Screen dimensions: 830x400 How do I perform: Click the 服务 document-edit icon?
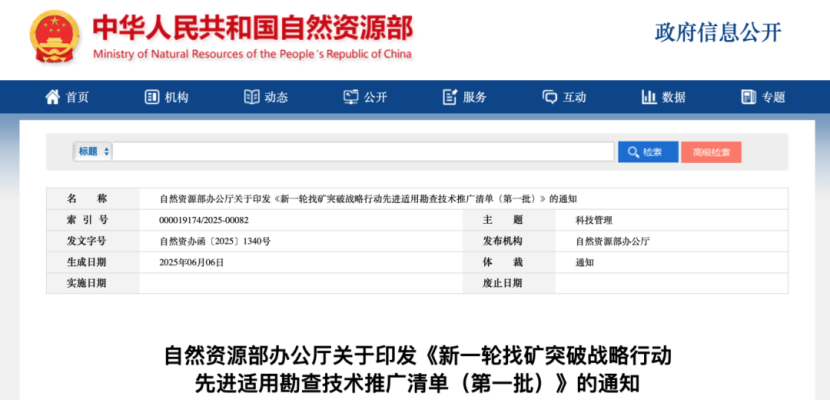coord(450,97)
